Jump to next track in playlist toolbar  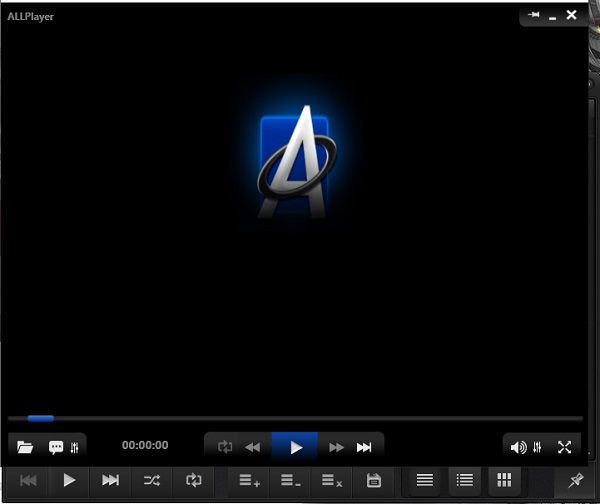point(110,480)
